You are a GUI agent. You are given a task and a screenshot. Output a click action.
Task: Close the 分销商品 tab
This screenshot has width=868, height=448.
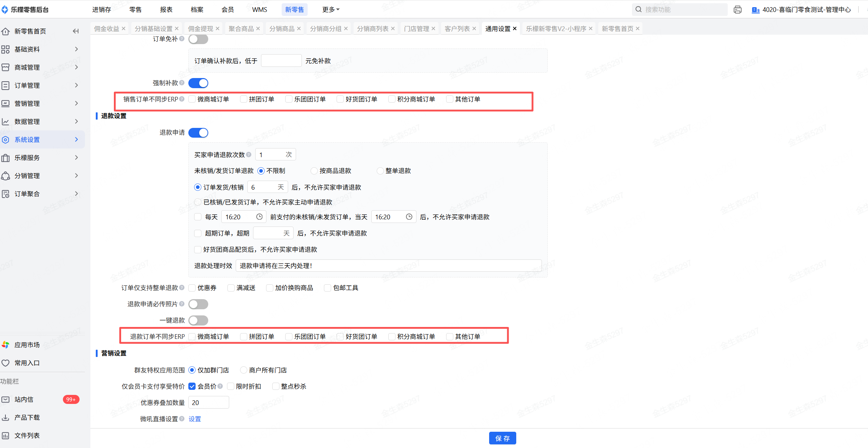click(x=299, y=29)
